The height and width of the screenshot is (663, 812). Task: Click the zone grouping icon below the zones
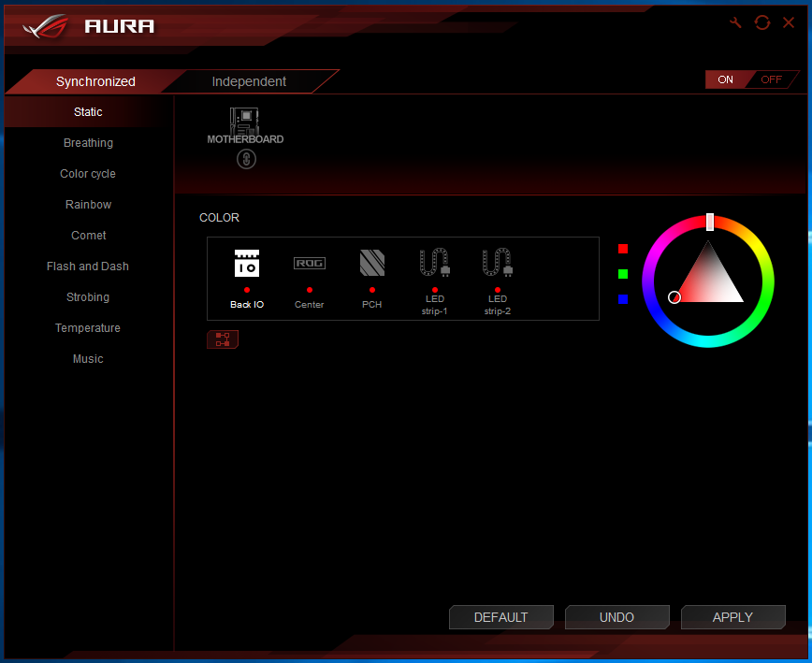(x=223, y=339)
